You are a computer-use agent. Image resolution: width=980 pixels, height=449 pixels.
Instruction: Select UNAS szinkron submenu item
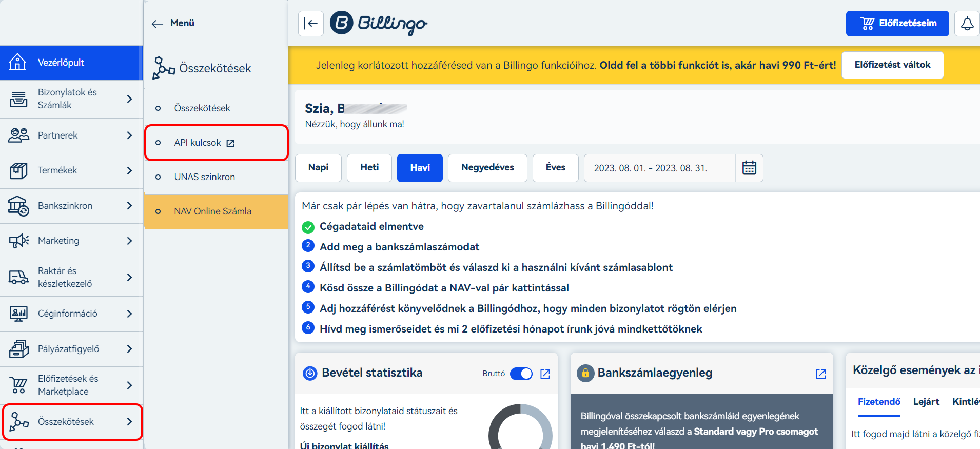[x=216, y=177]
